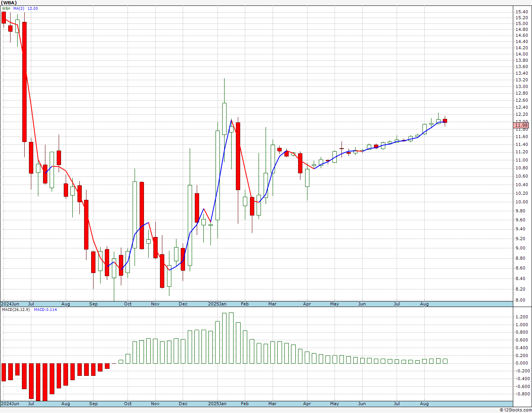Click May on the price chart date axis

point(334,304)
